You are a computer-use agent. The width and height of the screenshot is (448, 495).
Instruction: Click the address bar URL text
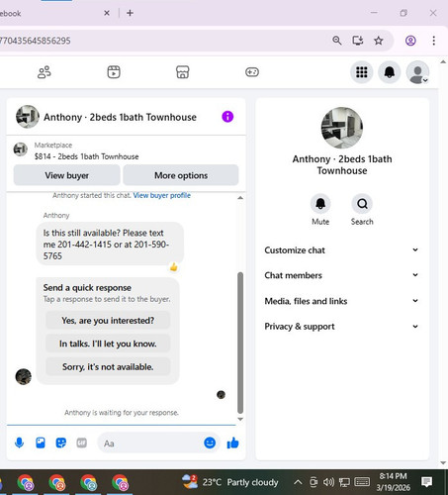coord(36,41)
